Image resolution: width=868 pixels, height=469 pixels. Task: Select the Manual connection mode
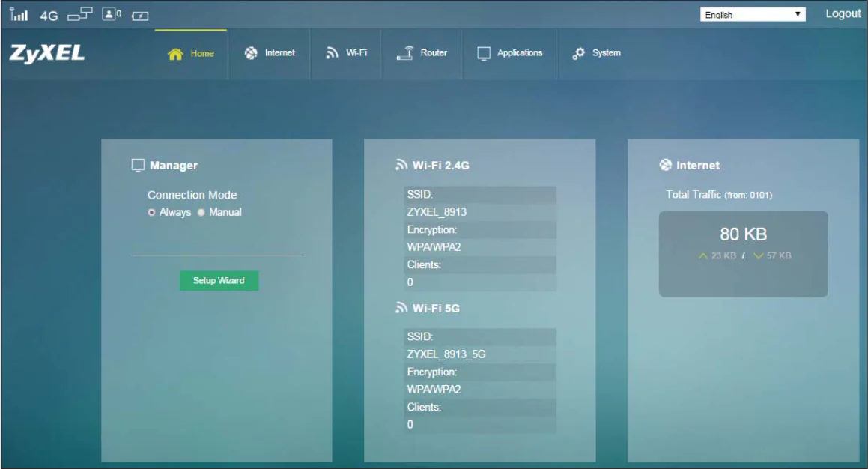[201, 212]
